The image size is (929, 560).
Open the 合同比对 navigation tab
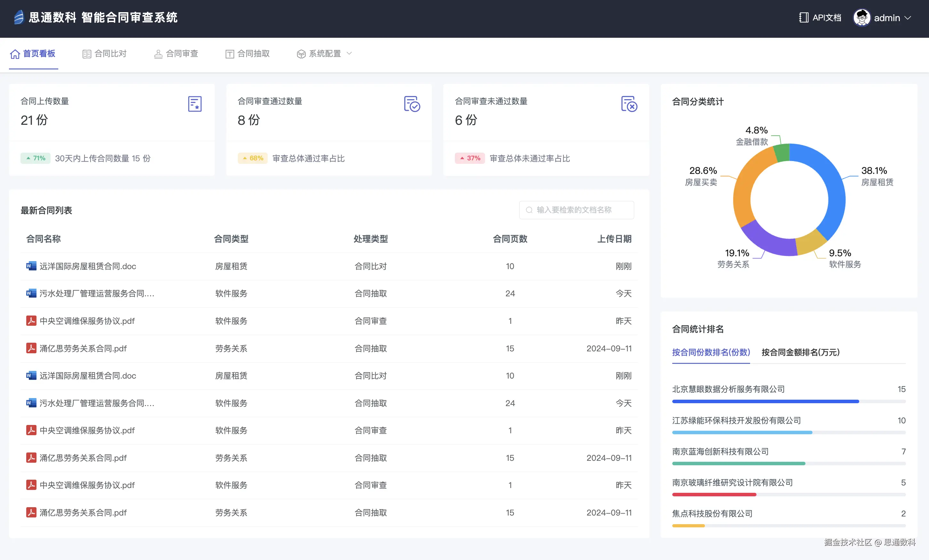tap(104, 53)
